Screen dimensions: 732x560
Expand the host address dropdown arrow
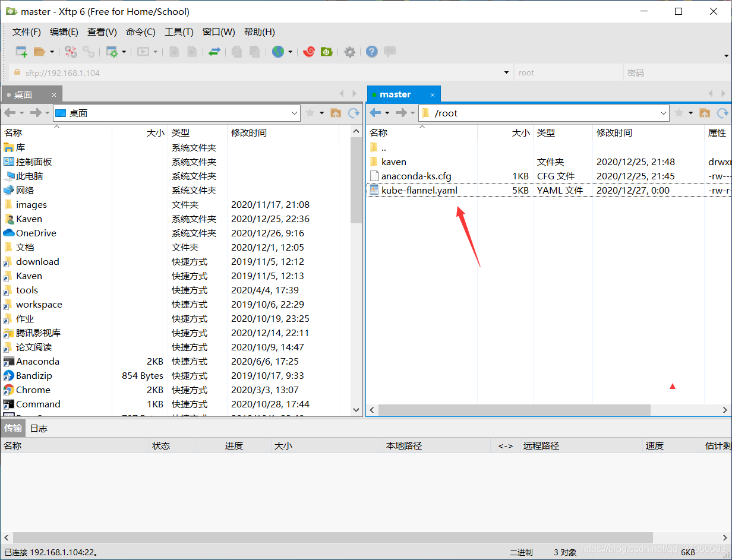[x=506, y=73]
